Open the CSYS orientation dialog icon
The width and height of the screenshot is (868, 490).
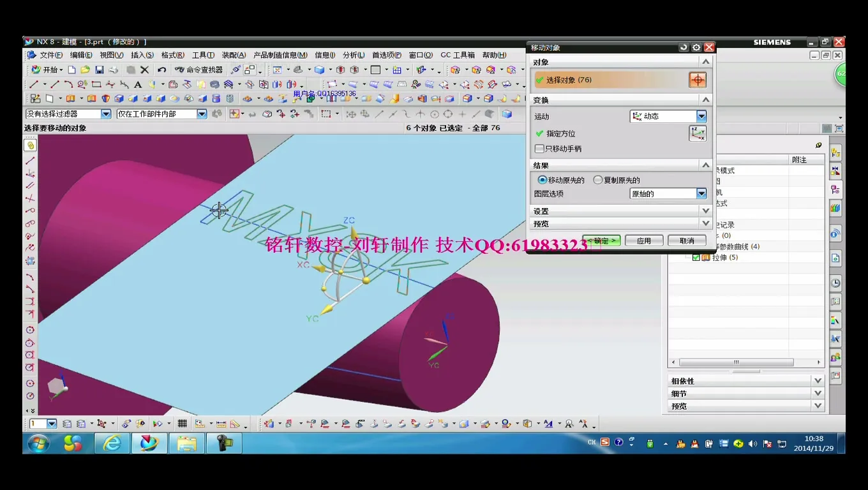coord(698,133)
